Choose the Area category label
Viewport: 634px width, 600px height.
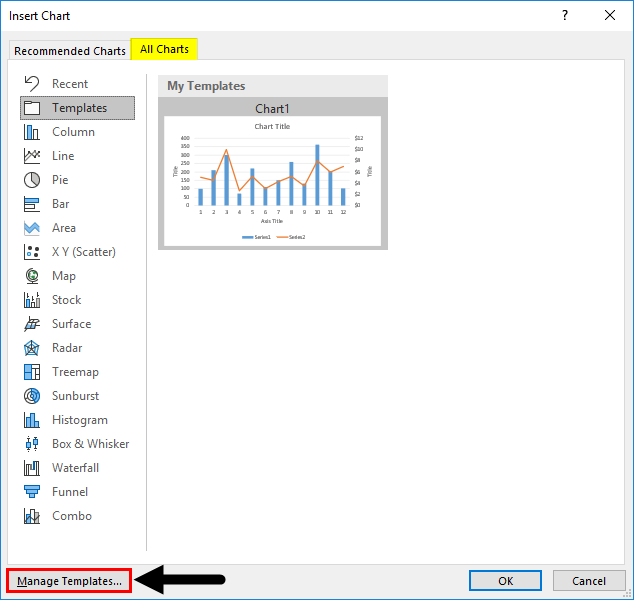coord(64,228)
